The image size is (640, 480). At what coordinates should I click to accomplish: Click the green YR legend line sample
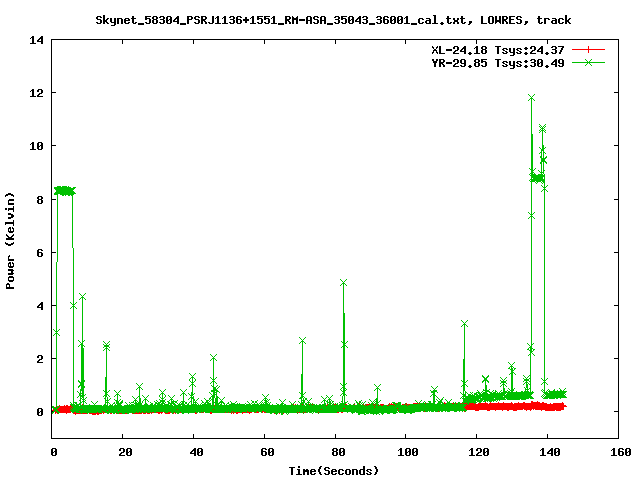tap(588, 62)
